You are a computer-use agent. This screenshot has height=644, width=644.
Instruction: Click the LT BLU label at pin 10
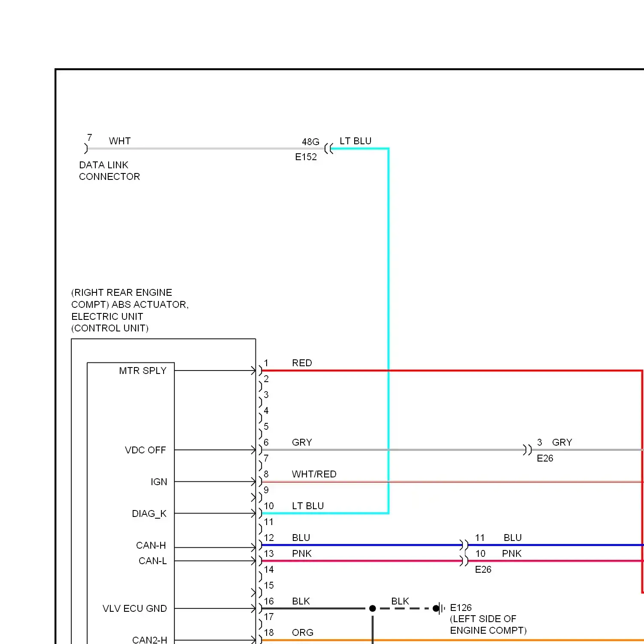[x=308, y=506]
